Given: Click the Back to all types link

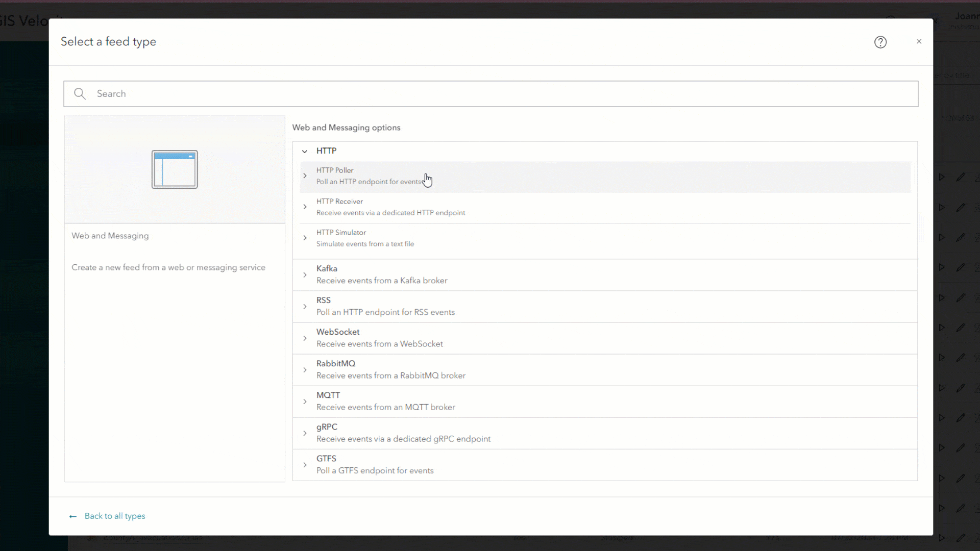Looking at the screenshot, I should click(x=114, y=516).
